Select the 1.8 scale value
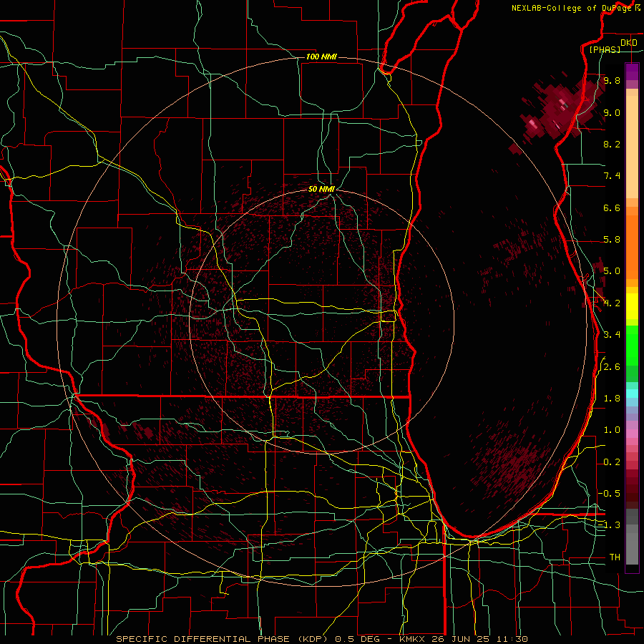 [612, 399]
